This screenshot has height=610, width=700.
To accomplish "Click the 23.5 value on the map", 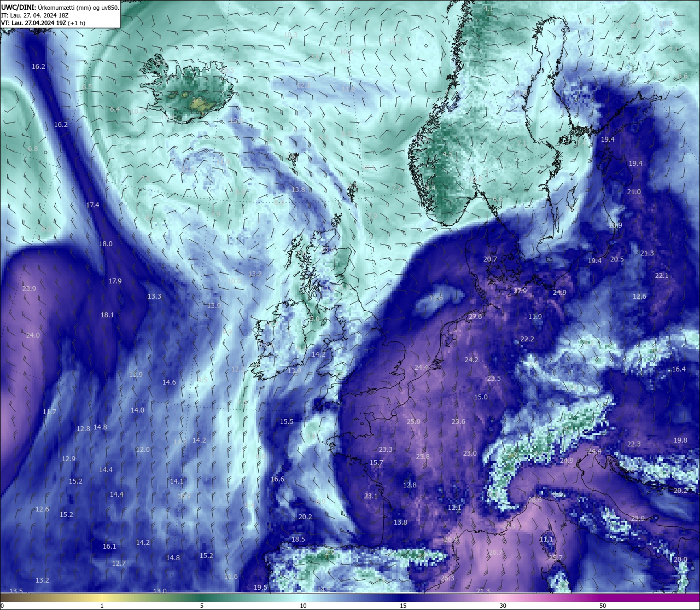I will point(494,379).
